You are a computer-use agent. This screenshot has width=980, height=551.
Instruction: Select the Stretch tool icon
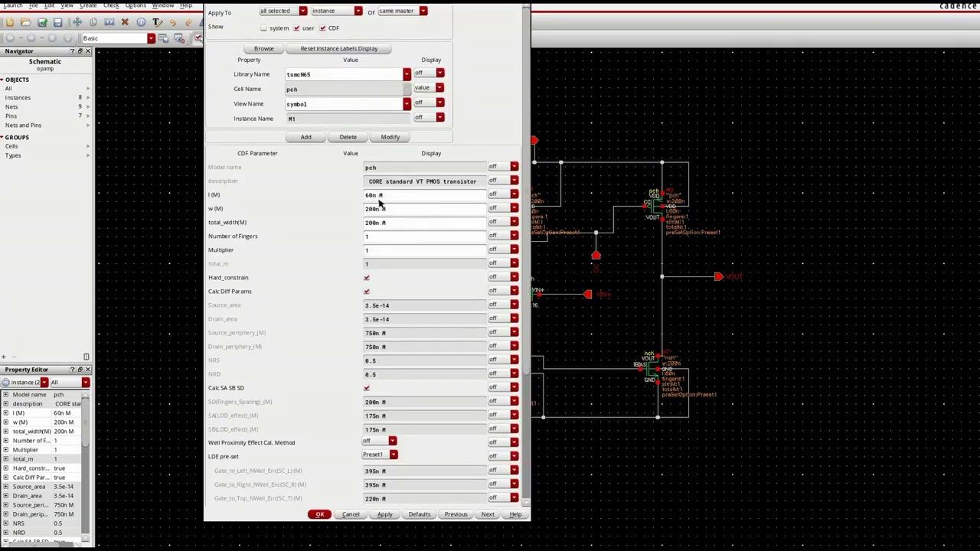tap(109, 22)
